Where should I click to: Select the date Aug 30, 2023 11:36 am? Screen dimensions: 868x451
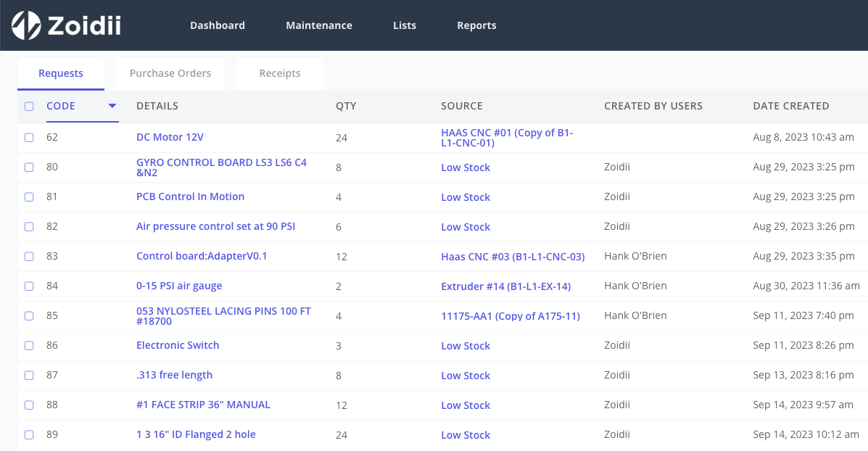pyautogui.click(x=806, y=286)
